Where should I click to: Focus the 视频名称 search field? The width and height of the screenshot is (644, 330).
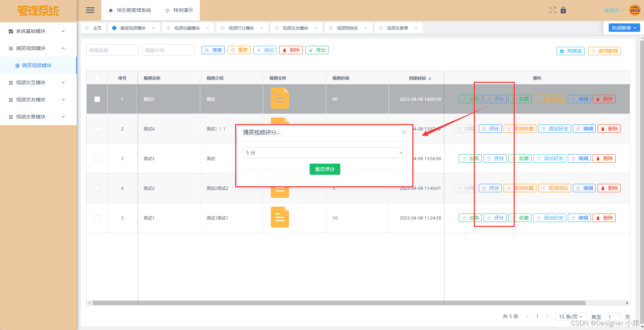[113, 50]
